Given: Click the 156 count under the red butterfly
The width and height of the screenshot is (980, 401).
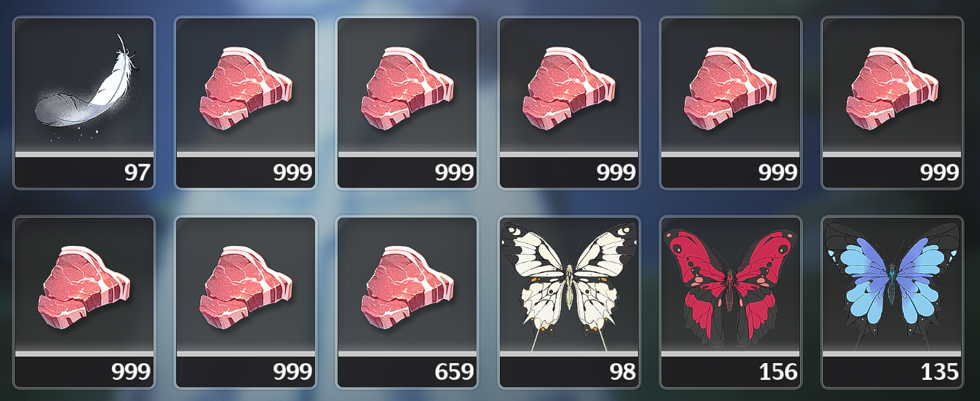Looking at the screenshot, I should click(x=778, y=372).
